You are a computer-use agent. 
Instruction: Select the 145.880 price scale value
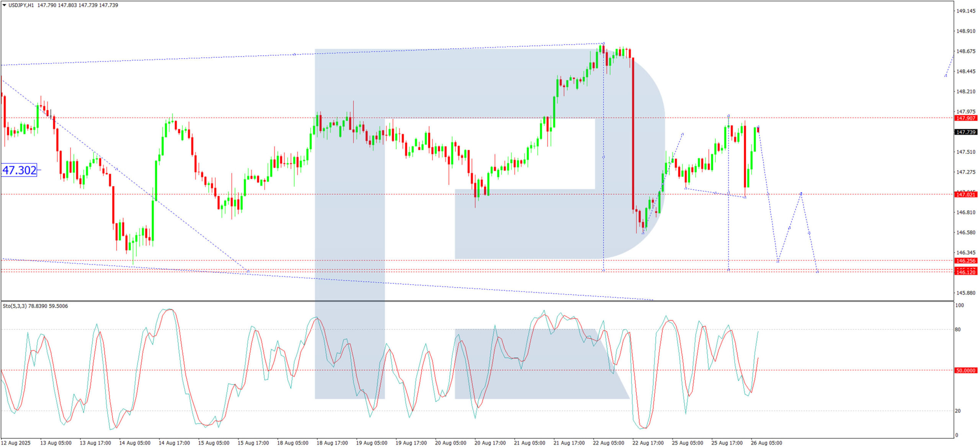tap(965, 293)
